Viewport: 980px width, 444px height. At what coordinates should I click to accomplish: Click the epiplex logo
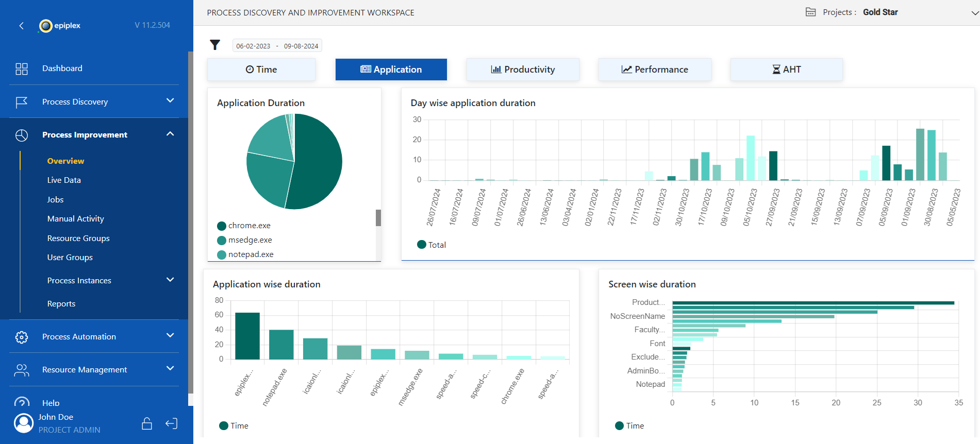click(x=60, y=25)
